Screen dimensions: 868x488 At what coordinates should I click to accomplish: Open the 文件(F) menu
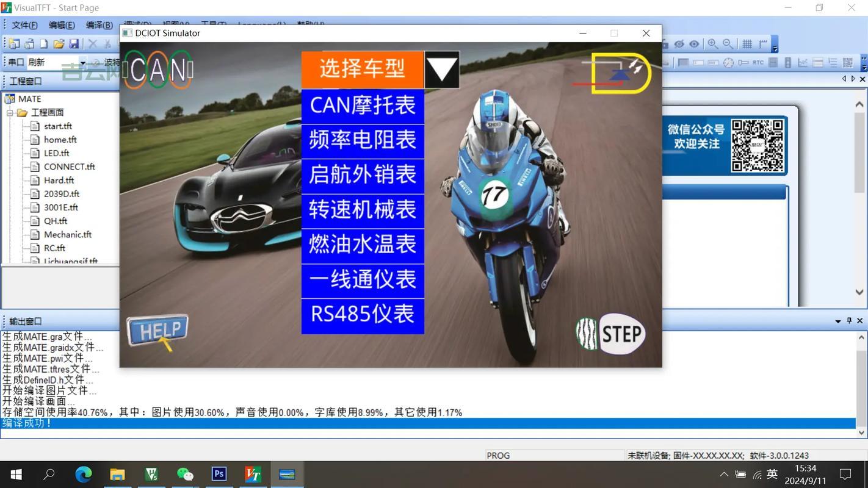point(24,25)
